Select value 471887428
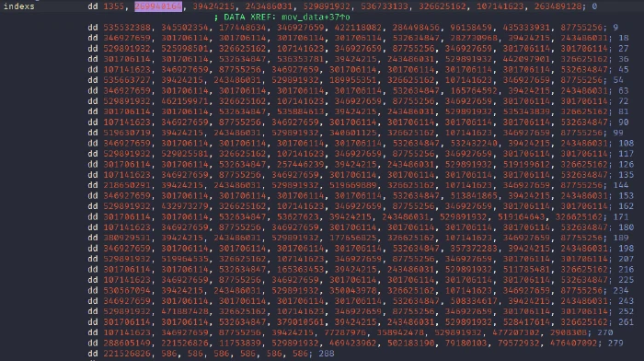This screenshot has width=644, height=361. click(185, 312)
